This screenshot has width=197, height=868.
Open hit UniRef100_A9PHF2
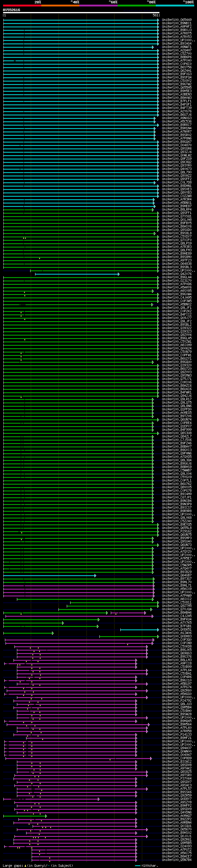(x=177, y=26)
